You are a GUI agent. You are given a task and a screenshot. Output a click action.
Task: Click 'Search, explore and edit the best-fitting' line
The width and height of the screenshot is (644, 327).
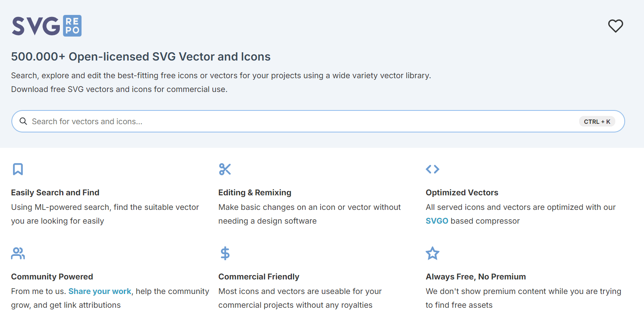pyautogui.click(x=221, y=75)
